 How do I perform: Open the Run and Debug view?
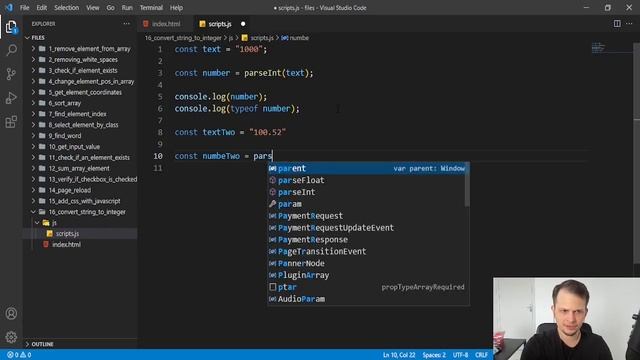(x=11, y=98)
